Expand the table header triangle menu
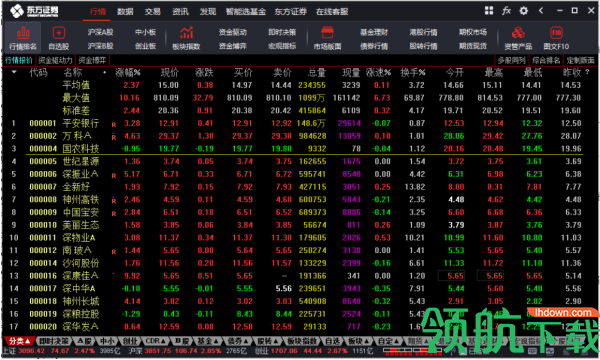Screen dimensions: 600x360 click(14, 72)
